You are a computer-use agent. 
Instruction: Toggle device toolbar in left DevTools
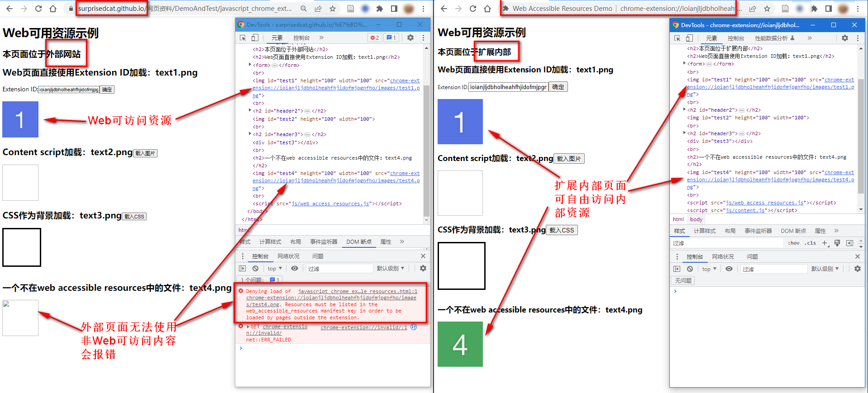tap(255, 38)
